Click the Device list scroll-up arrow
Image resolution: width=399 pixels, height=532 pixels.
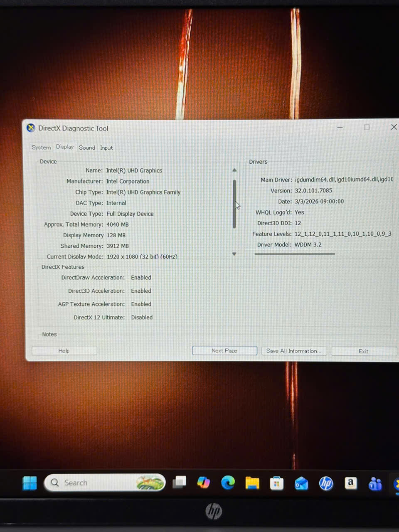click(234, 170)
